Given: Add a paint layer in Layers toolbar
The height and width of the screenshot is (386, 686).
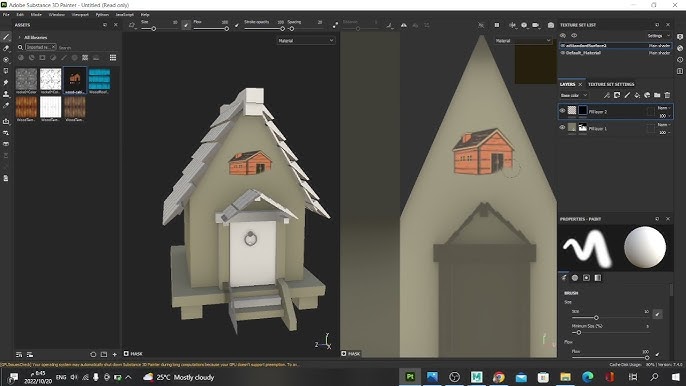Looking at the screenshot, I should coord(627,95).
